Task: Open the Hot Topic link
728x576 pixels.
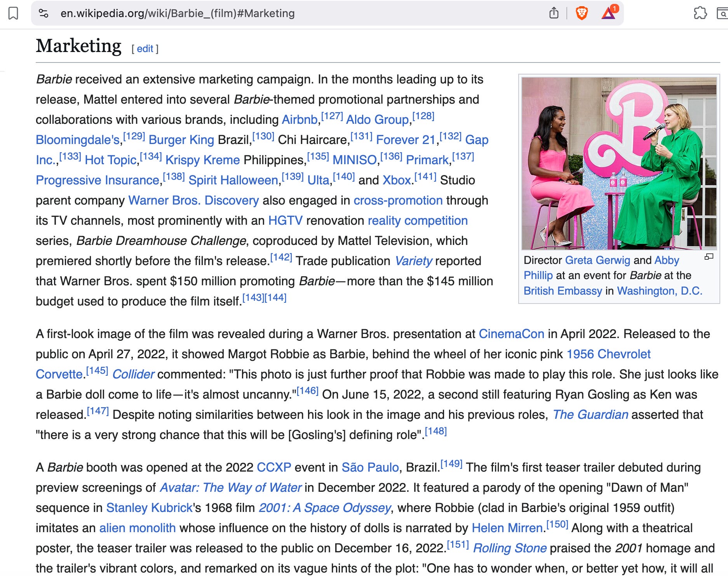Action: (x=111, y=160)
